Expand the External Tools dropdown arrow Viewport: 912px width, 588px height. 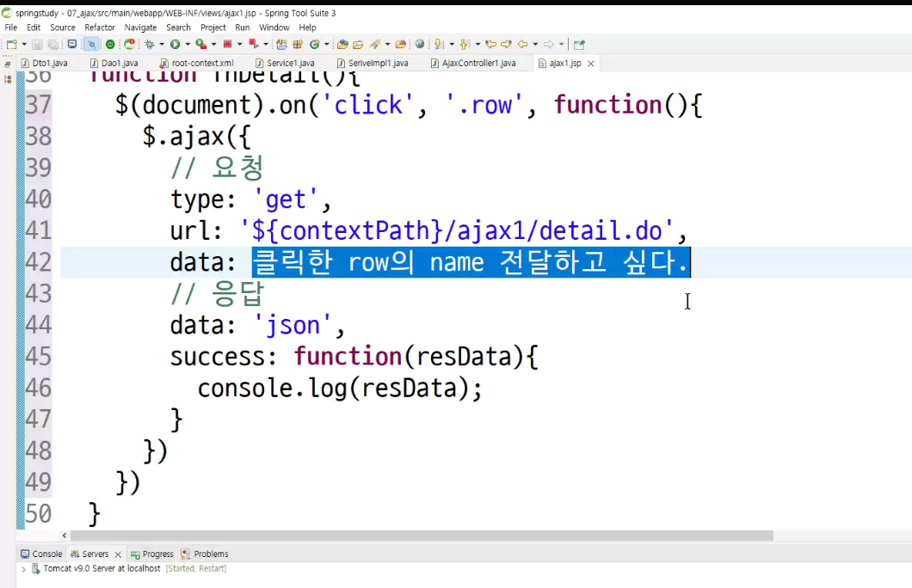pos(213,44)
